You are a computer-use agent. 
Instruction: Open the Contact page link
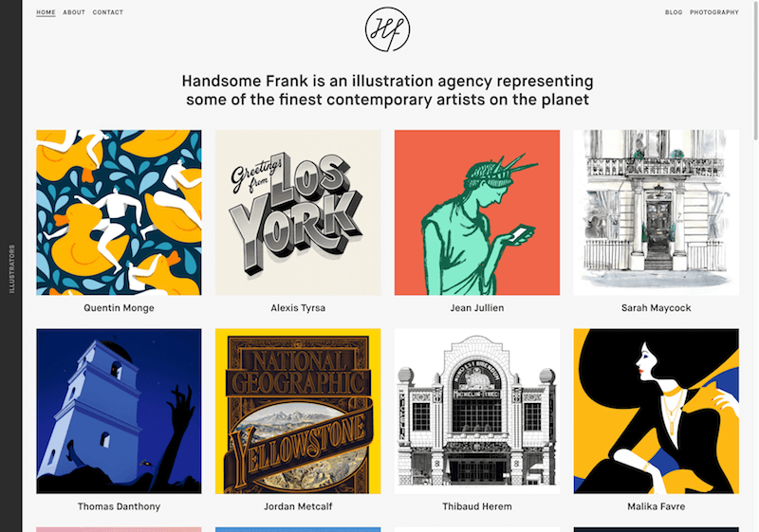[108, 12]
